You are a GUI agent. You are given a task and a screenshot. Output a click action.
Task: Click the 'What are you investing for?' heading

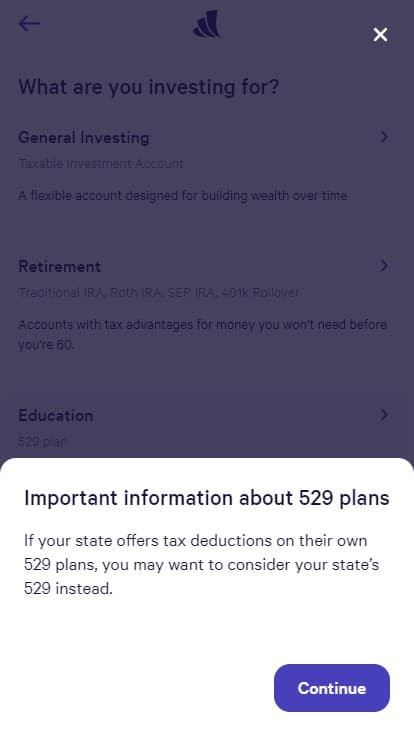pos(148,87)
